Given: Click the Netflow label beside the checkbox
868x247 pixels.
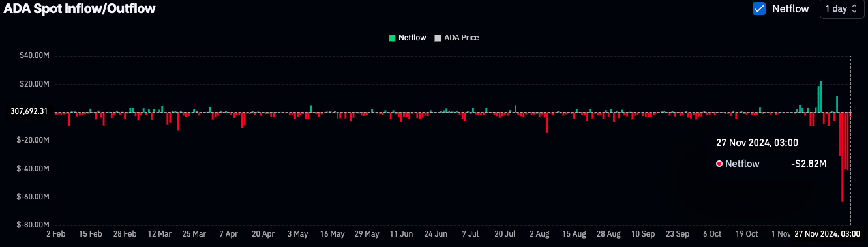Looking at the screenshot, I should [790, 9].
